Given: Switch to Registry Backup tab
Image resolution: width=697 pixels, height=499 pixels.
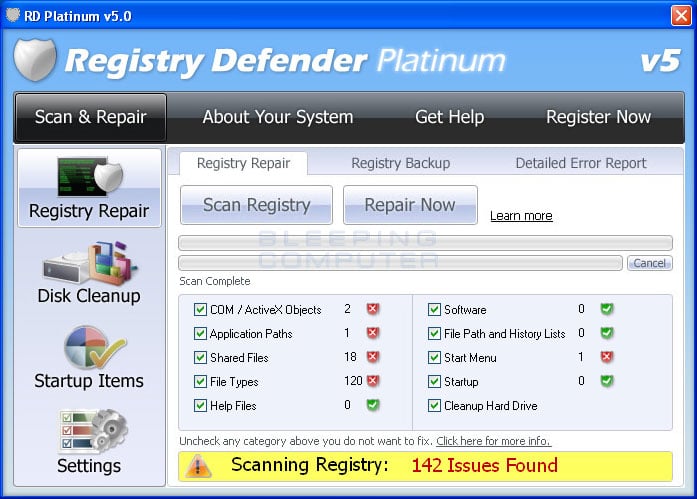Looking at the screenshot, I should click(x=401, y=164).
